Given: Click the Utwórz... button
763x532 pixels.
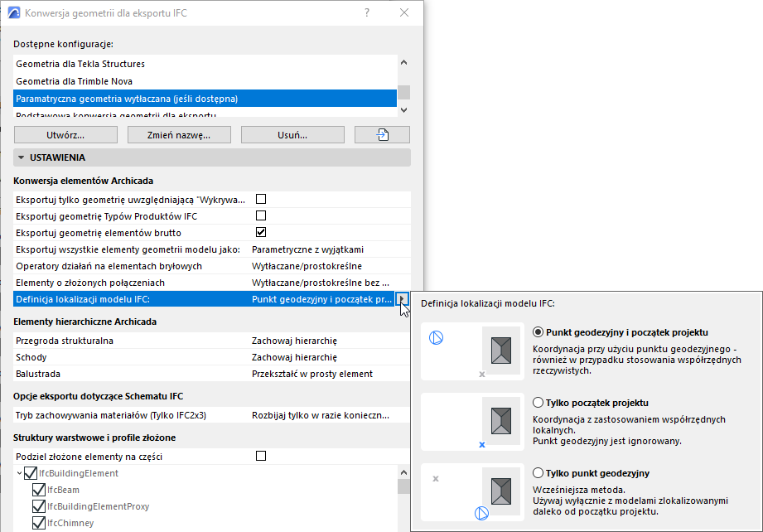Looking at the screenshot, I should tap(65, 135).
